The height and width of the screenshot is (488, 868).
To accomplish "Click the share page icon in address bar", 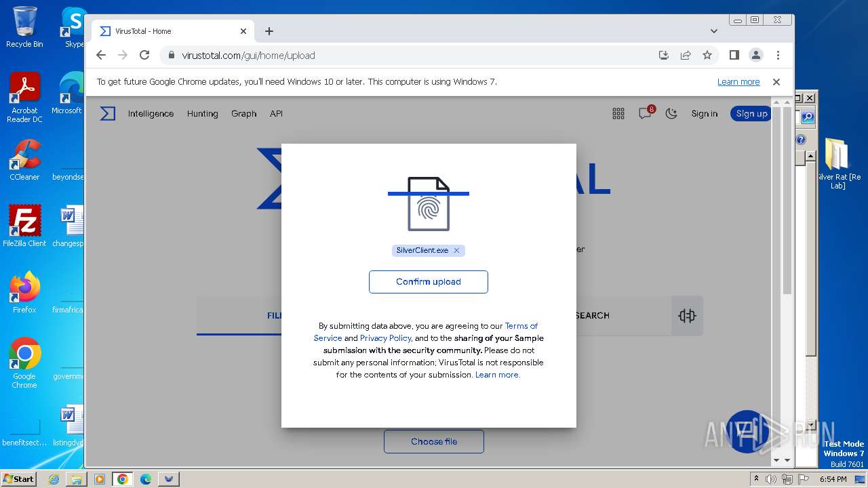I will click(x=686, y=55).
